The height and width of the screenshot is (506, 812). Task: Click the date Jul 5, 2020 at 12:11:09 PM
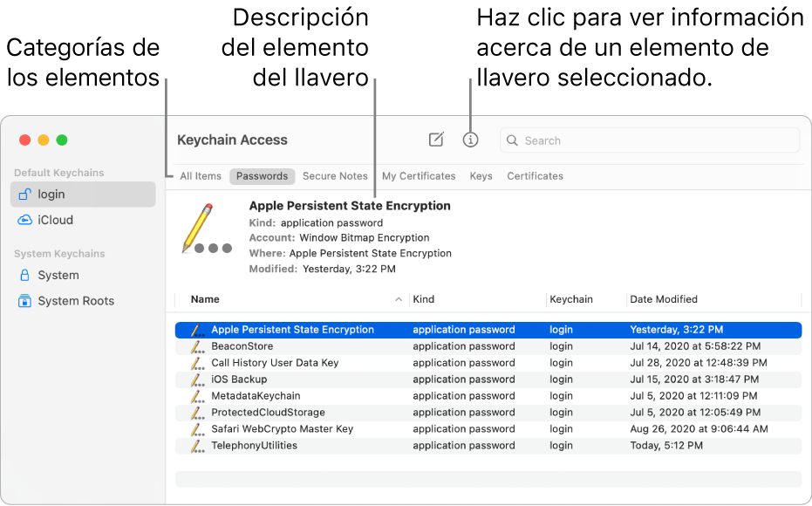pos(694,396)
